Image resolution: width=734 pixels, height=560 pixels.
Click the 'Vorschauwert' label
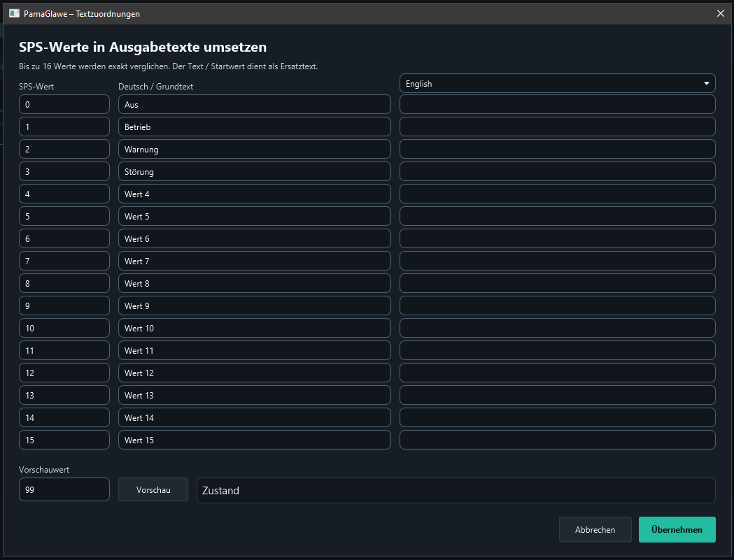pos(44,470)
